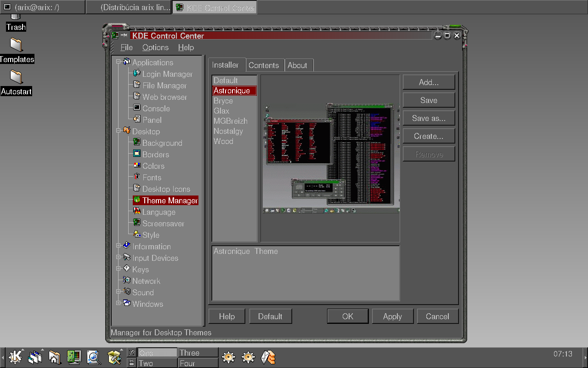This screenshot has width=588, height=368.
Task: Click the Panel icon under Applications
Action: [136, 119]
